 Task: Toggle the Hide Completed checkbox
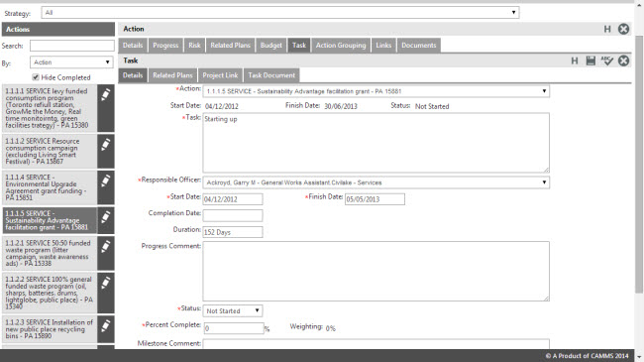pyautogui.click(x=36, y=77)
